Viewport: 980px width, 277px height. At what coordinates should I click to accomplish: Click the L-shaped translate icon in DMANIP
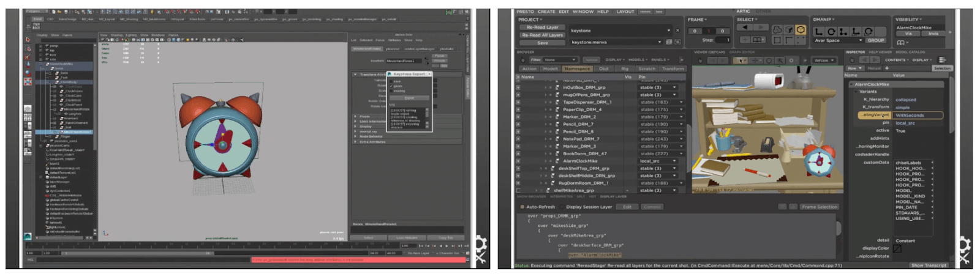819,31
